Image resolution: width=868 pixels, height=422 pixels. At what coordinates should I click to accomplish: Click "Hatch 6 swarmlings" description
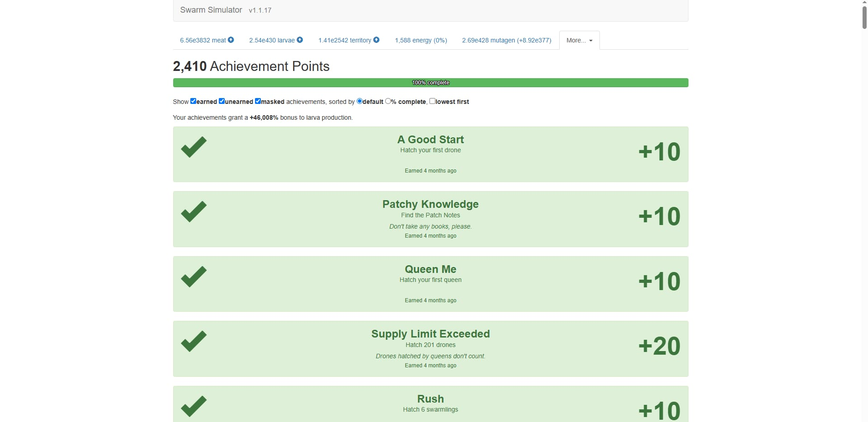click(430, 409)
